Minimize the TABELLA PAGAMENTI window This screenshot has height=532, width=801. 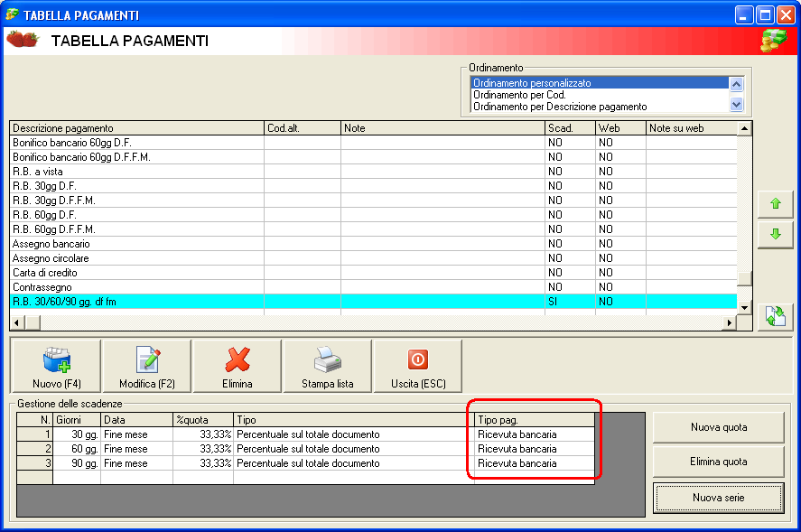pyautogui.click(x=744, y=14)
